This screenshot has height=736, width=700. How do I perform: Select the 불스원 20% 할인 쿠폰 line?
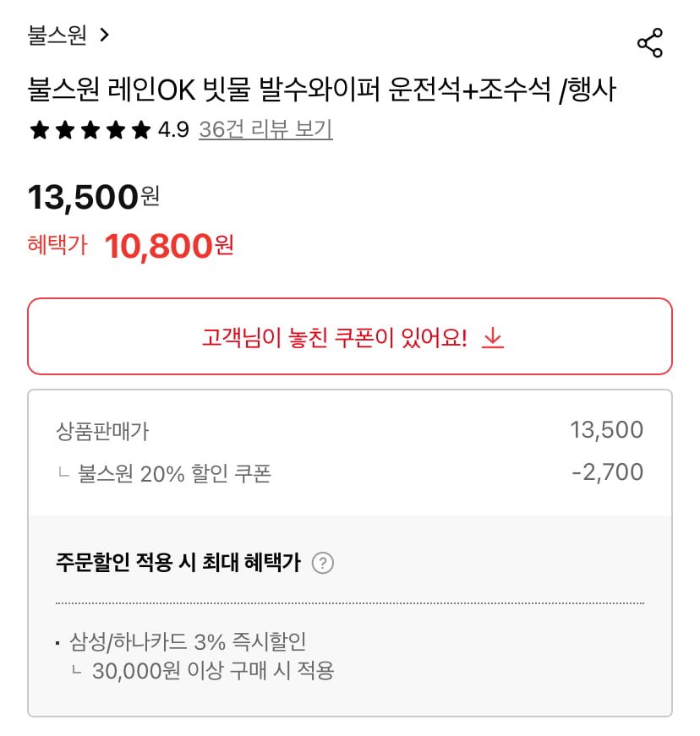[x=174, y=473]
